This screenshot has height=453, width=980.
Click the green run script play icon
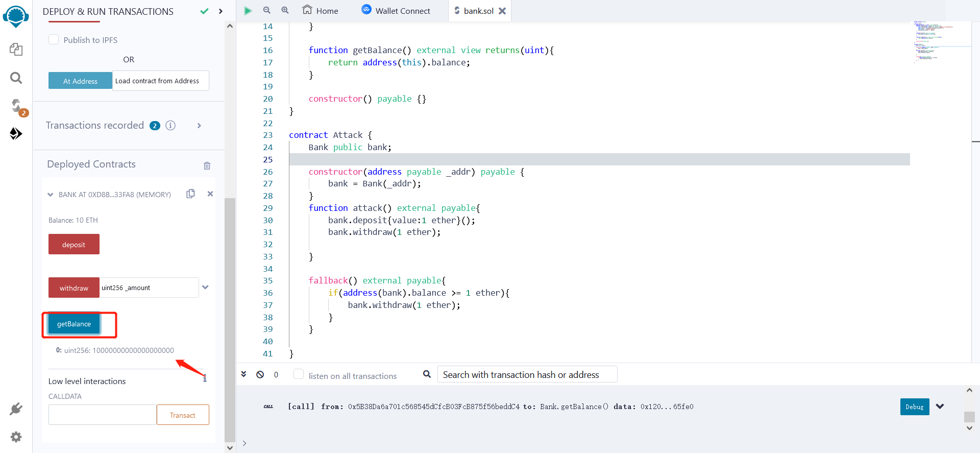point(248,11)
